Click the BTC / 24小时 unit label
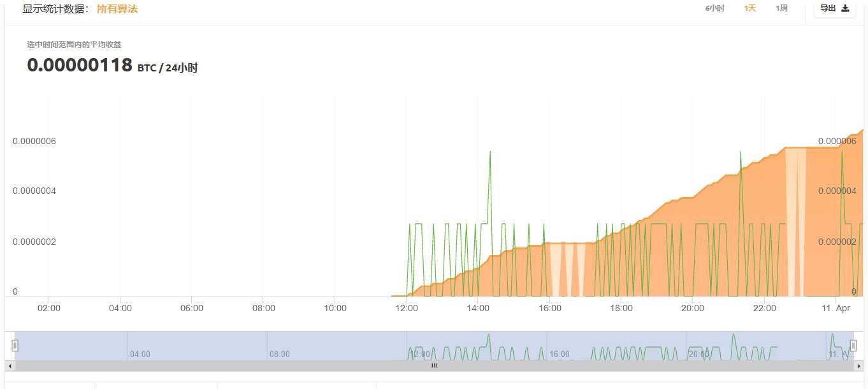The height and width of the screenshot is (389, 868). click(x=168, y=68)
